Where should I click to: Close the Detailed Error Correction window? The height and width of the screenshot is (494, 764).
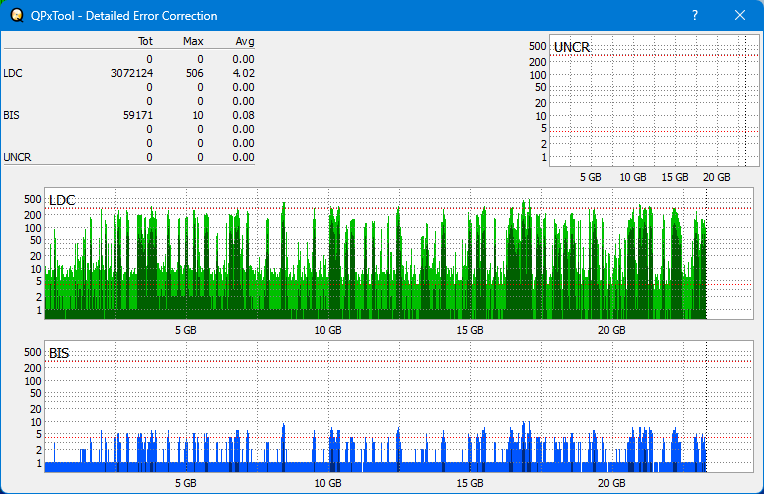[x=740, y=16]
